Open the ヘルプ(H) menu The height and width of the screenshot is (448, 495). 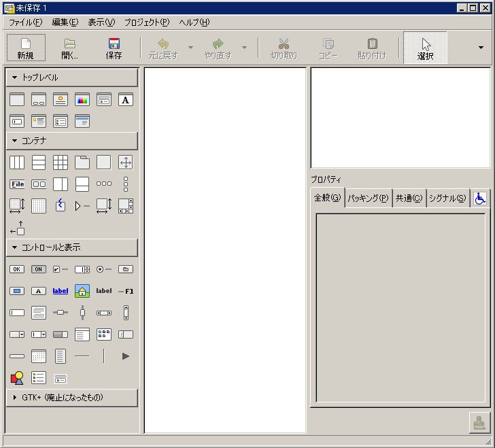[194, 22]
